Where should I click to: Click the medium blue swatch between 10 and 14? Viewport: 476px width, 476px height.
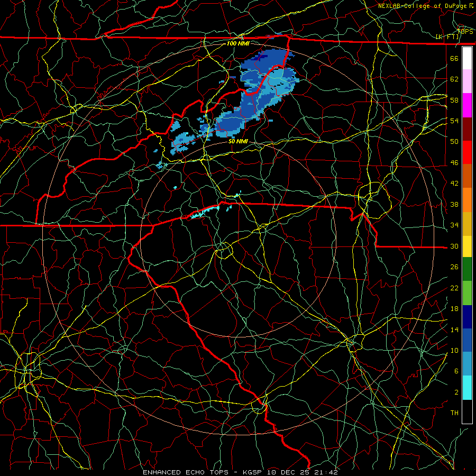[467, 340]
